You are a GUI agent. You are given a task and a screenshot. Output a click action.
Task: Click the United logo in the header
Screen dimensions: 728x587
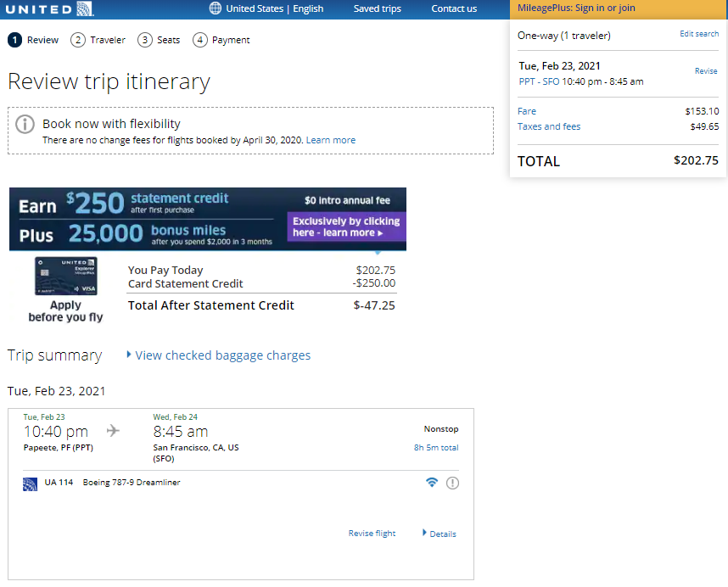50,8
